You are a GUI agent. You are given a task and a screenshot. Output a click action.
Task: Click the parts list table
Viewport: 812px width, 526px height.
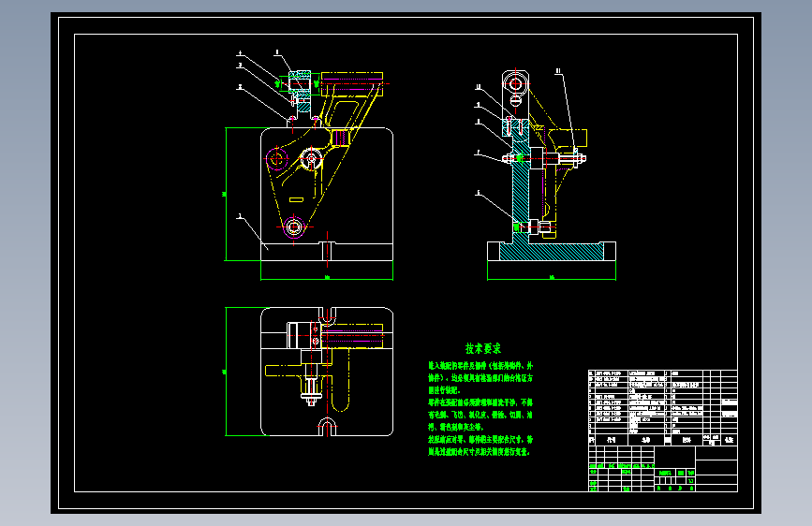tap(663, 407)
